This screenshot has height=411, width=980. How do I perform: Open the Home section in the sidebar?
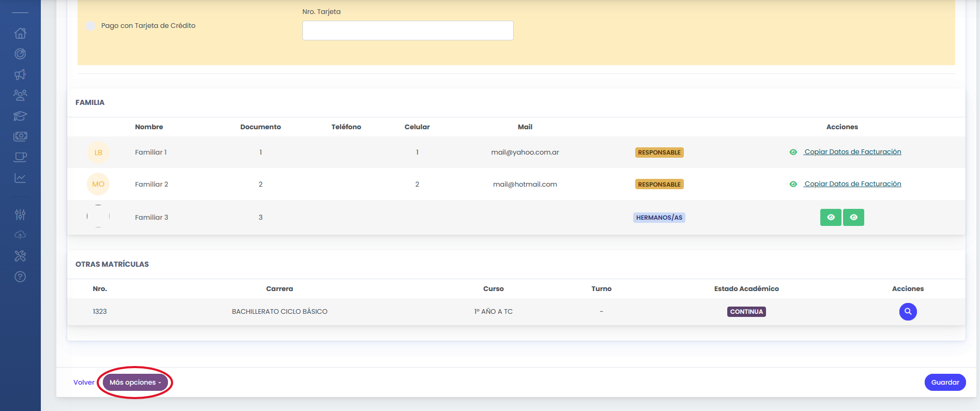(x=20, y=33)
